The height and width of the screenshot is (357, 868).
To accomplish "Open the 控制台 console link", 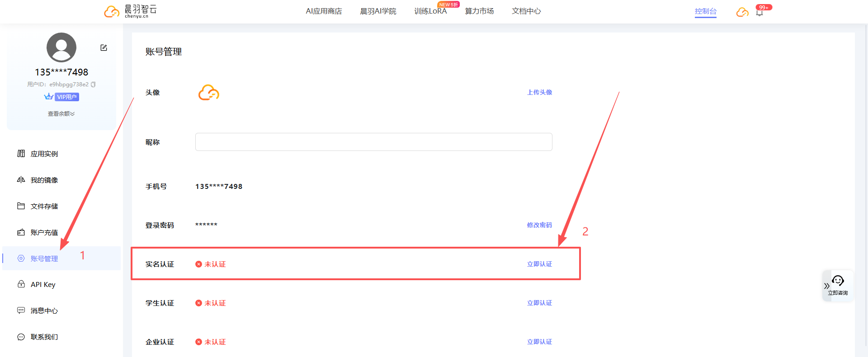I will (x=705, y=11).
